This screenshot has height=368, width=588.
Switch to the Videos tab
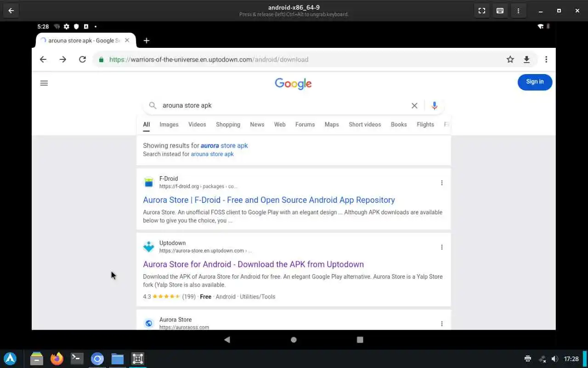[x=197, y=125]
